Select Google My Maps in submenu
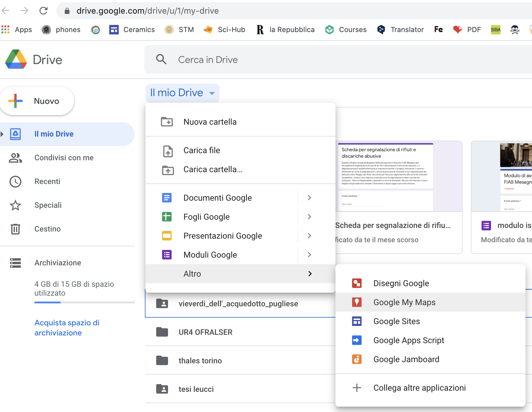Viewport: 532px width, 412px height. (430, 302)
